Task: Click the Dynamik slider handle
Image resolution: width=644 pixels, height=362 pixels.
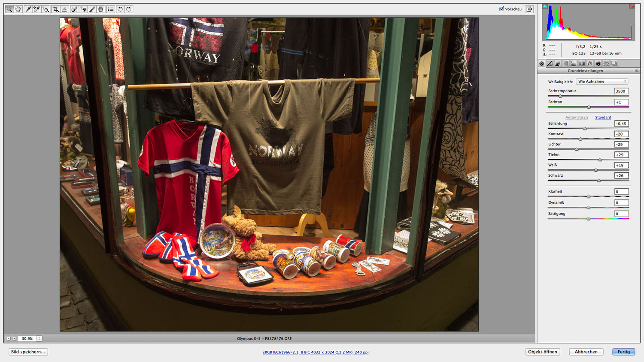Action: [x=589, y=208]
